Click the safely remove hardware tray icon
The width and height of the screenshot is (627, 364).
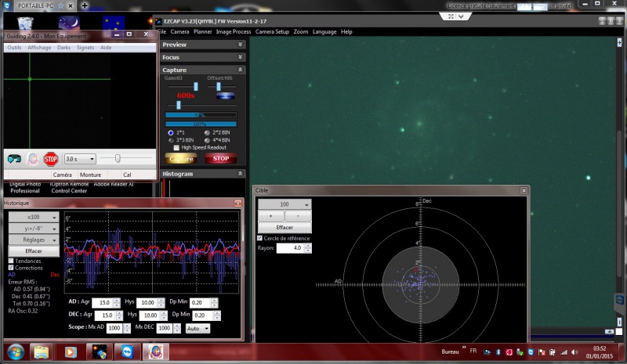click(x=520, y=352)
